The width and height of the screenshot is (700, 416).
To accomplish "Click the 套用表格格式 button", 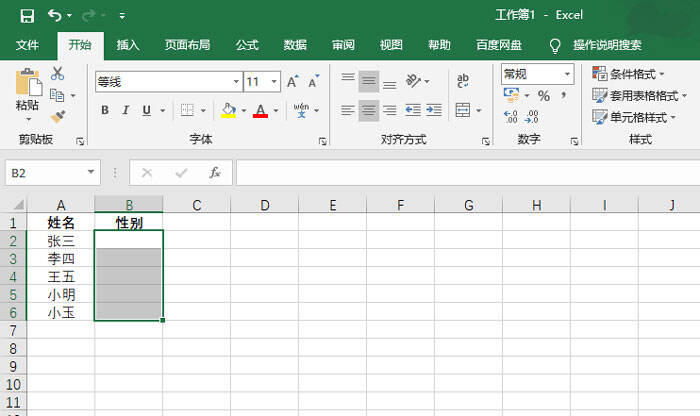I will [x=639, y=96].
